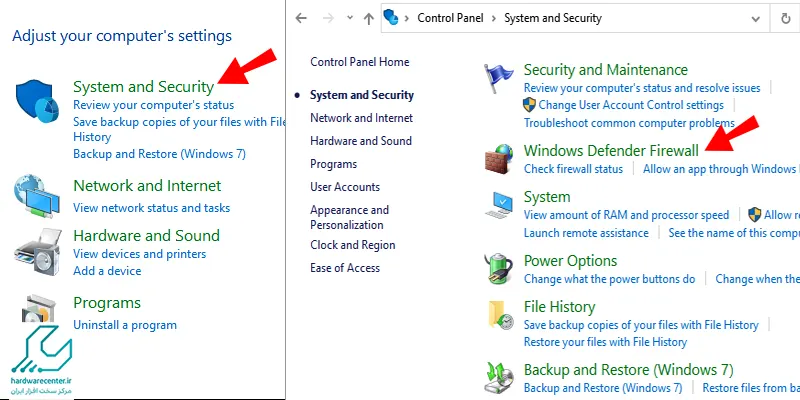Click Launch remote assistance link
The height and width of the screenshot is (400, 800).
point(586,233)
